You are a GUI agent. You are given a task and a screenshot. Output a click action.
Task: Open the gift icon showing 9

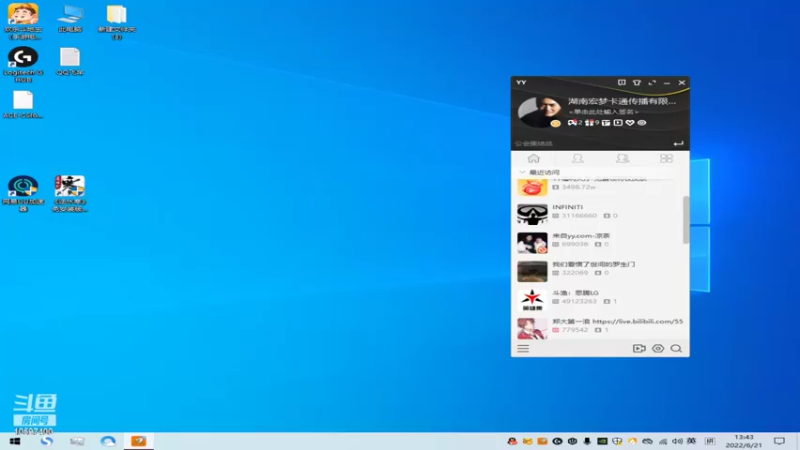click(x=592, y=122)
